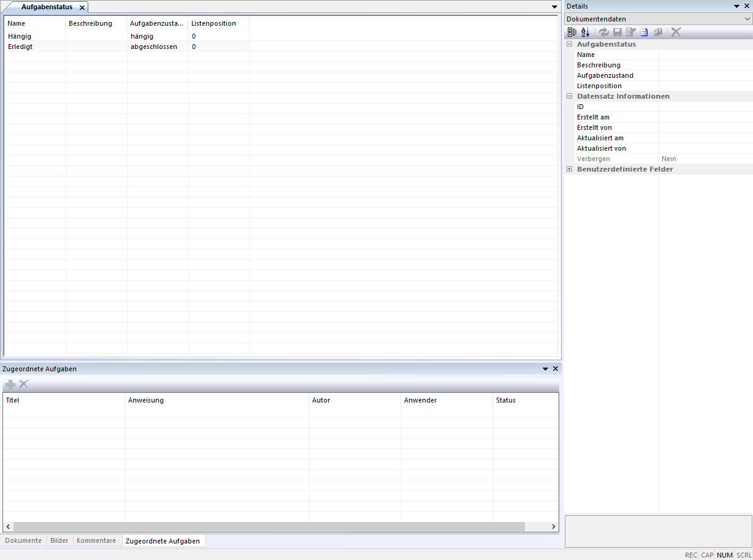Open the Details panel options arrow
This screenshot has height=560, width=753.
737,6
